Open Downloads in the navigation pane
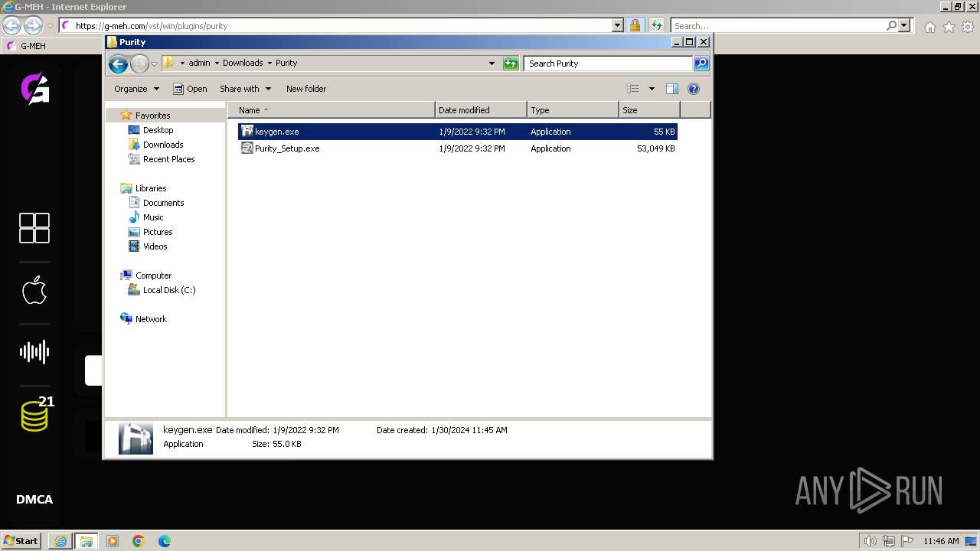The image size is (980, 551). [163, 145]
